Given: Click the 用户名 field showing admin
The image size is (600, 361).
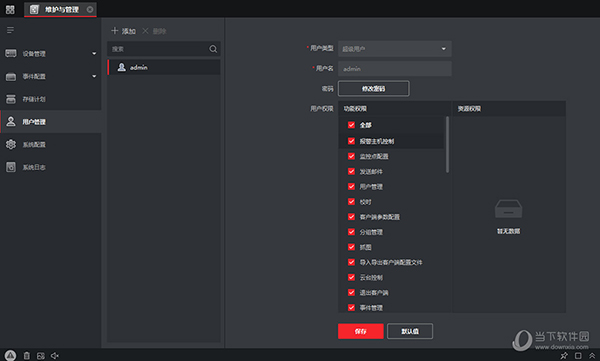Looking at the screenshot, I should (x=395, y=69).
